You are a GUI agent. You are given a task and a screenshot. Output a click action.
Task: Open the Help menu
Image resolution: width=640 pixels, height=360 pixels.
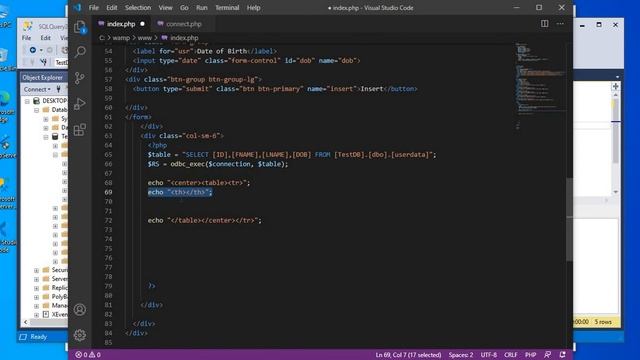pyautogui.click(x=253, y=8)
